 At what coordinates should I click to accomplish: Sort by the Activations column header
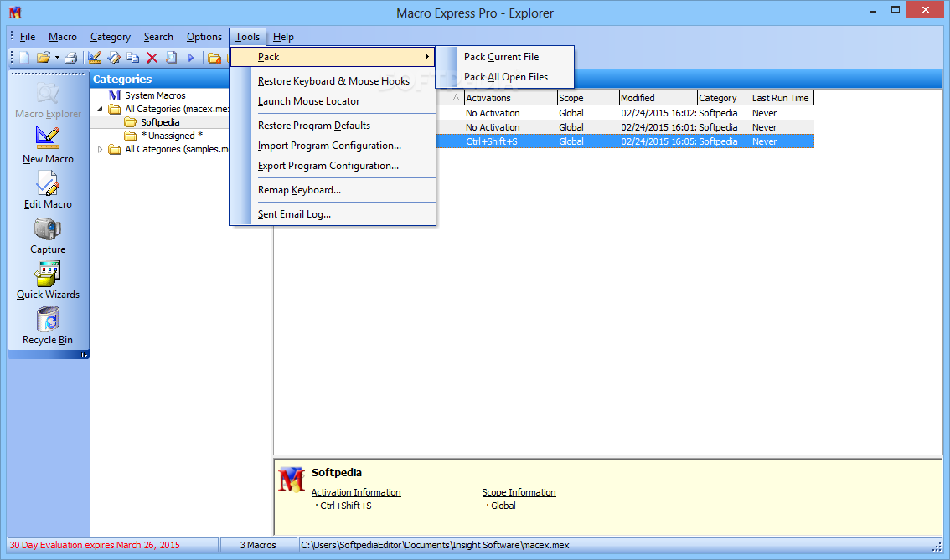(x=510, y=98)
